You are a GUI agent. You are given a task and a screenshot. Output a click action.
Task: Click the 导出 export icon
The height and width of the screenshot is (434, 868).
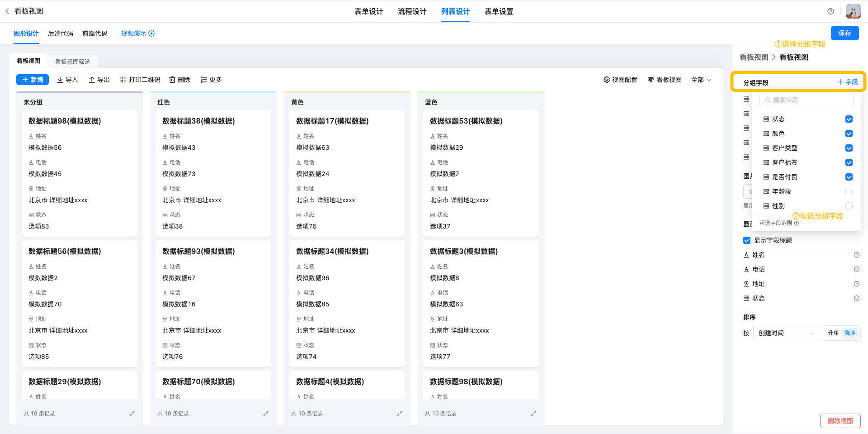(x=92, y=80)
